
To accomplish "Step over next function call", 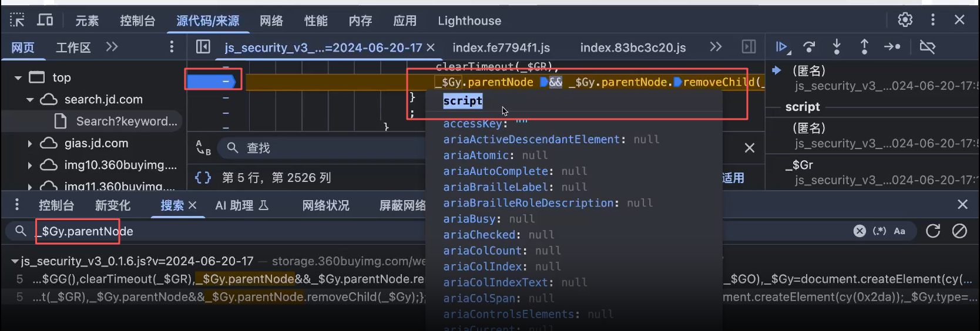I will pyautogui.click(x=810, y=47).
